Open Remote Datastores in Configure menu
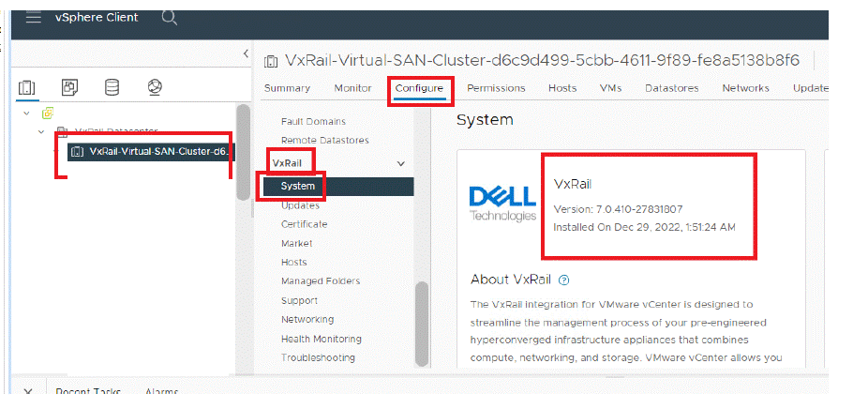The width and height of the screenshot is (868, 409). [325, 140]
